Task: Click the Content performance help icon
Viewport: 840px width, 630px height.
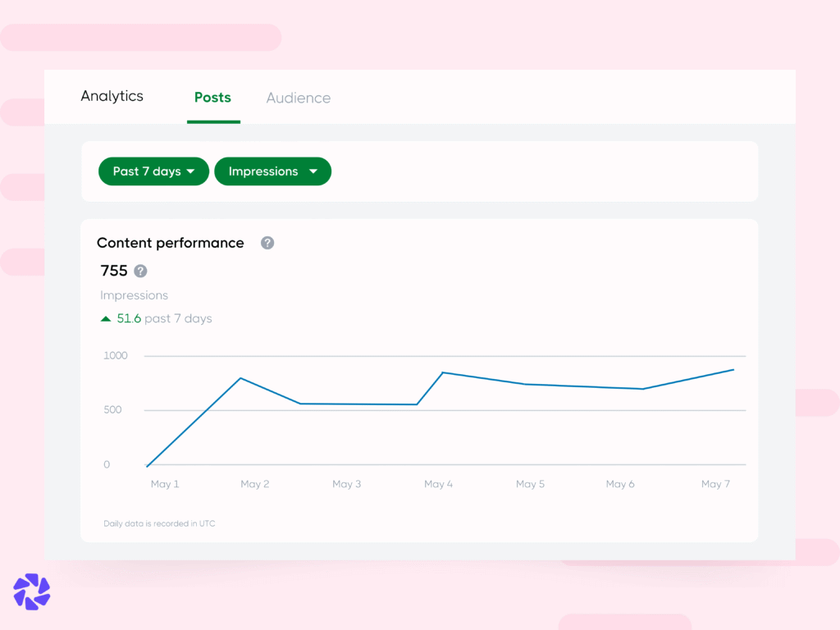Action: (267, 243)
